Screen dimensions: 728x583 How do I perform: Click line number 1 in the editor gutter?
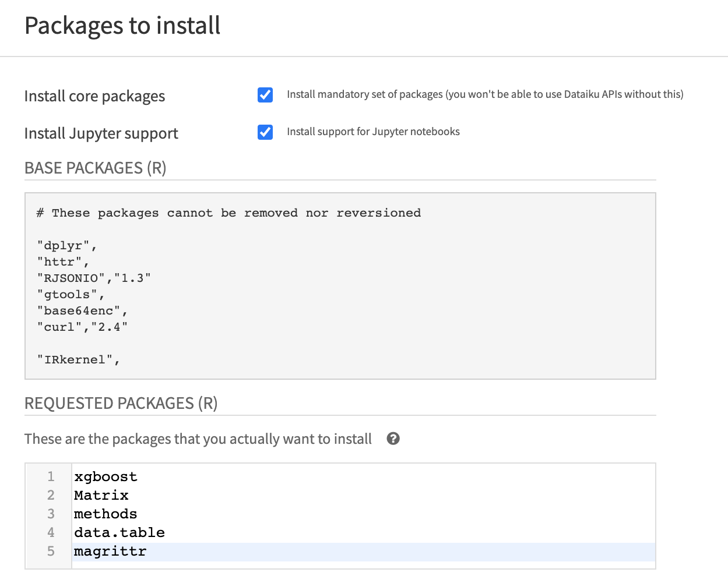(51, 477)
